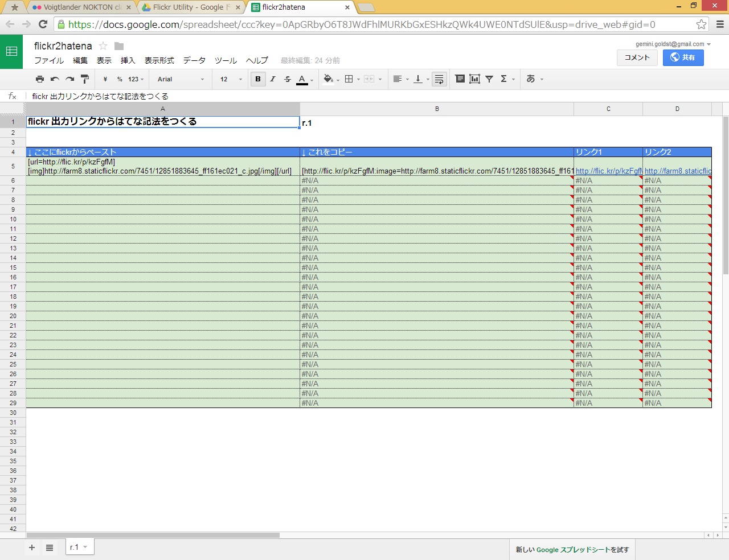Viewport: 729px width, 560px height.
Task: Open the gemini.goldst account menu
Action: (673, 44)
